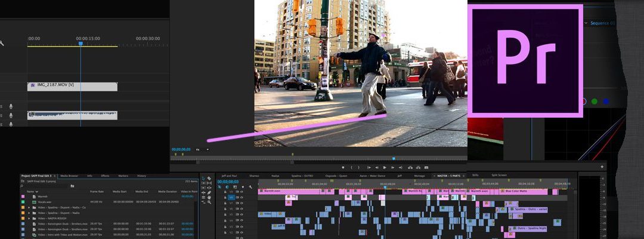Select the Selection tool in the tools panel

pyautogui.click(x=203, y=178)
